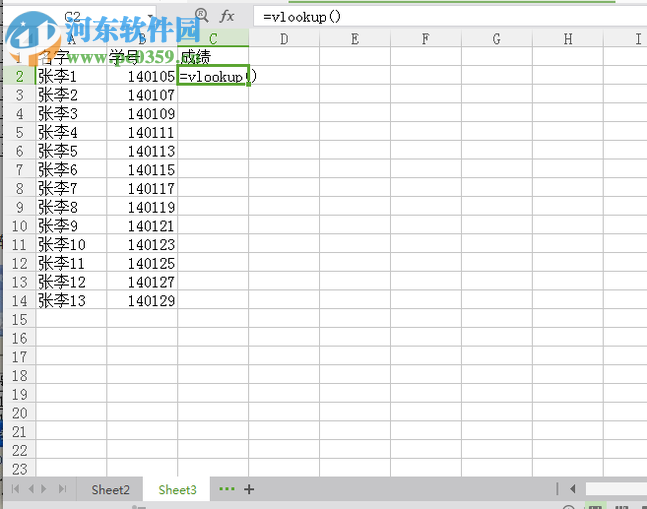The image size is (647, 509).
Task: Click student number 140105
Action: click(142, 76)
